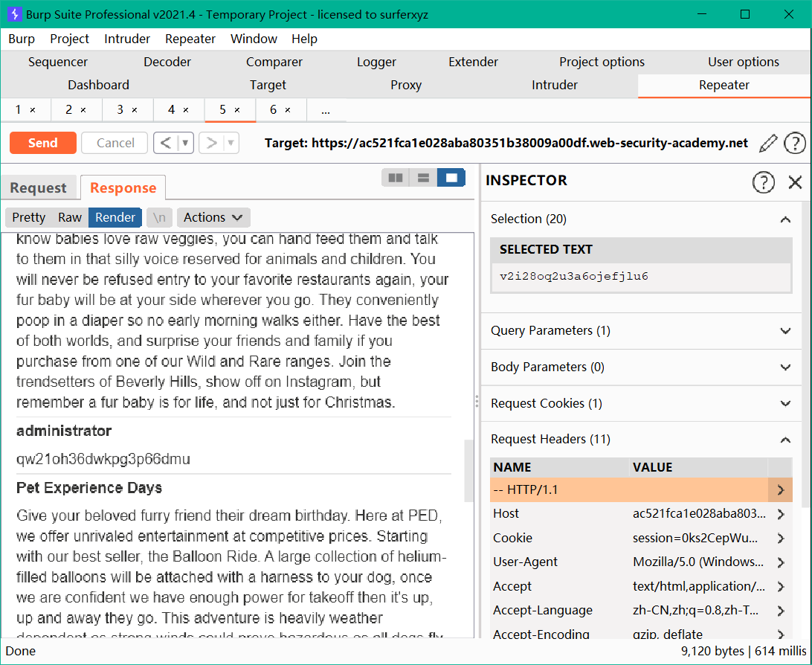Image resolution: width=812 pixels, height=665 pixels.
Task: Open Repeater help question mark icon
Action: [x=794, y=143]
